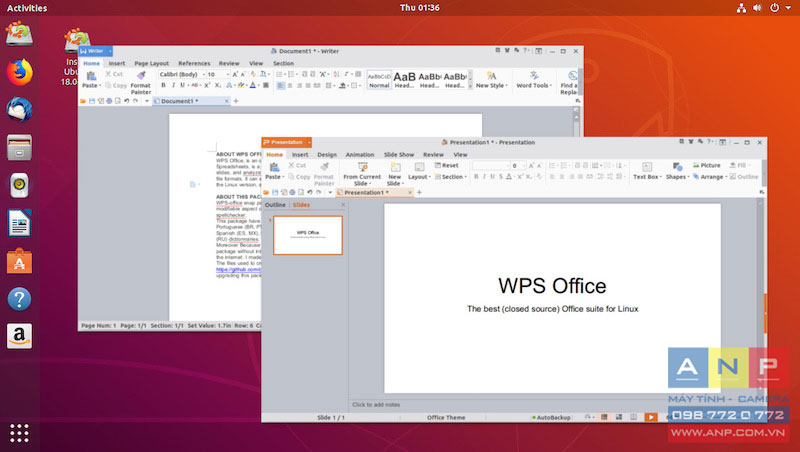Switch to normal view icon in status bar
Viewport: 800px width, 452px height.
tap(604, 417)
